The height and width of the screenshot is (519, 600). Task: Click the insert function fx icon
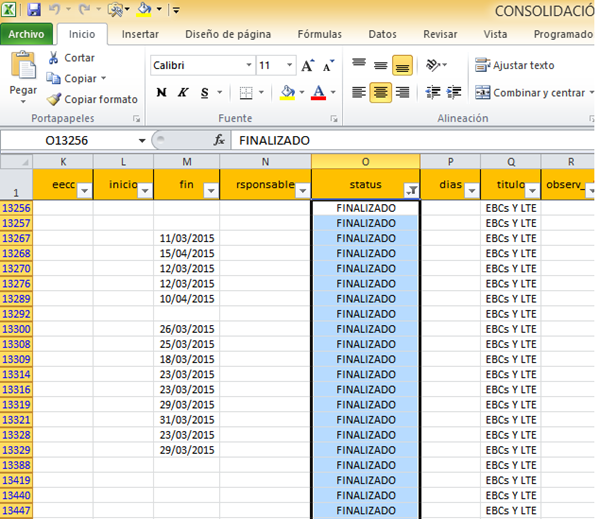pyautogui.click(x=219, y=140)
